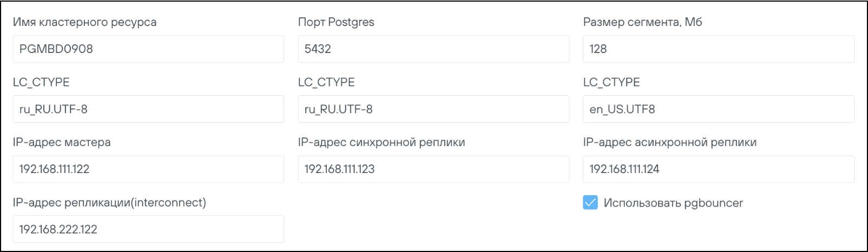
Task: Focus replication interconnect IP field 192.168.222.122
Action: pyautogui.click(x=148, y=229)
